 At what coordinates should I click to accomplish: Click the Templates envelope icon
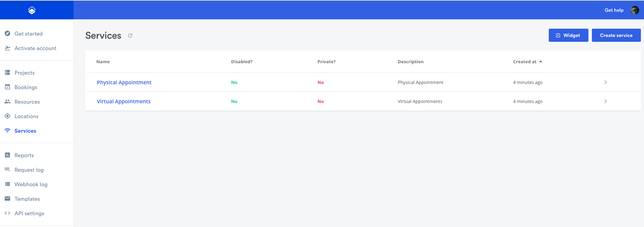tap(7, 199)
